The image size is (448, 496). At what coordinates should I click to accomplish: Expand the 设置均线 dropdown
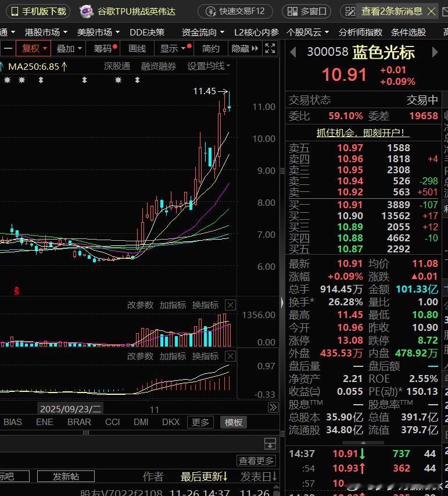click(x=209, y=66)
